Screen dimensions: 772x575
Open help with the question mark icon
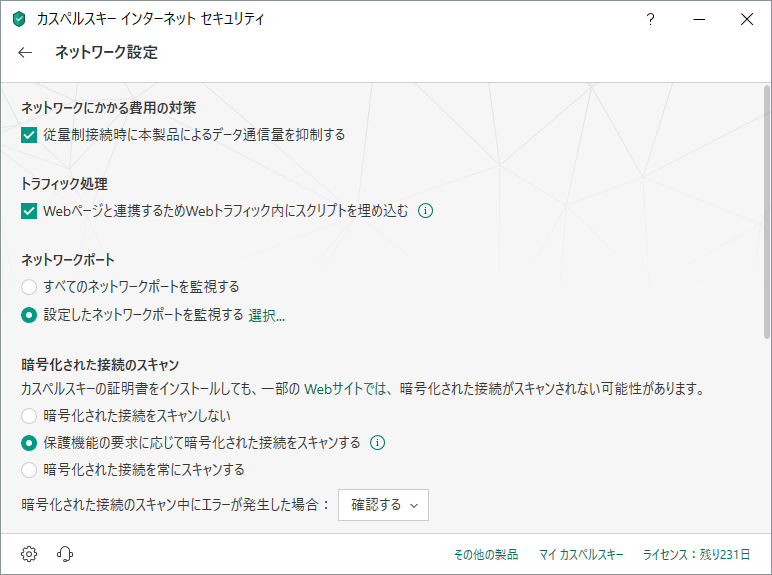[650, 19]
